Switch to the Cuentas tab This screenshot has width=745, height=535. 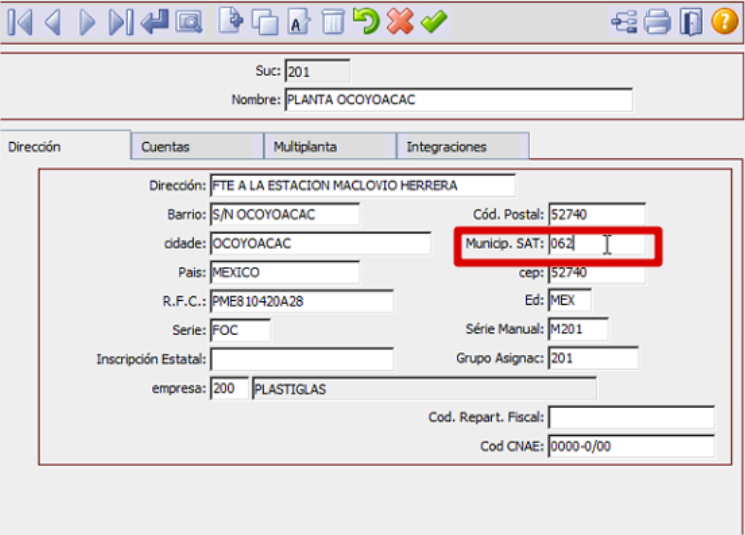click(x=197, y=147)
